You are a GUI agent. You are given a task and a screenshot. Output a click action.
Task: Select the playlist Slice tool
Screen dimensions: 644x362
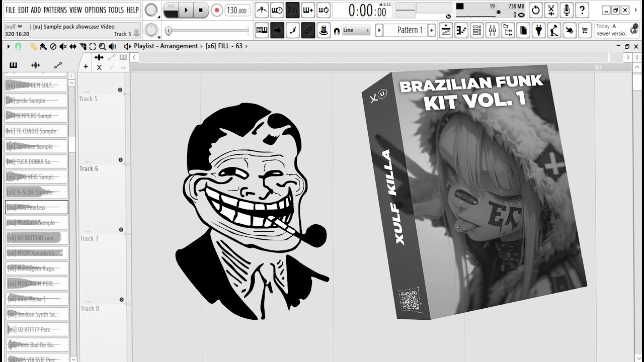point(83,46)
